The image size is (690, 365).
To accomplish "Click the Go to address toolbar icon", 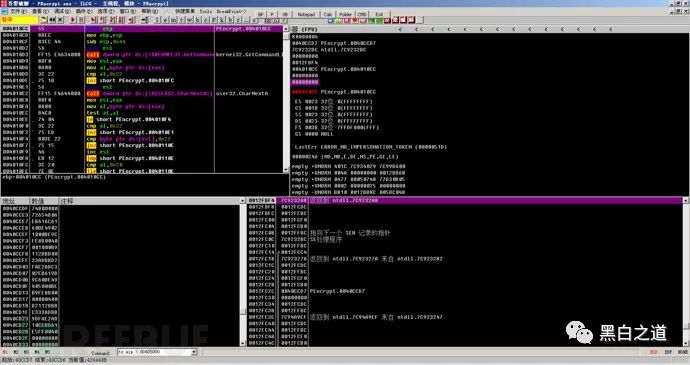I will (x=144, y=20).
